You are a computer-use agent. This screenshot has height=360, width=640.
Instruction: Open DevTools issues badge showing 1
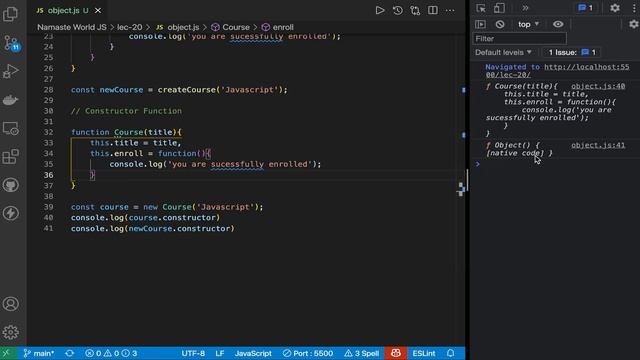(586, 8)
